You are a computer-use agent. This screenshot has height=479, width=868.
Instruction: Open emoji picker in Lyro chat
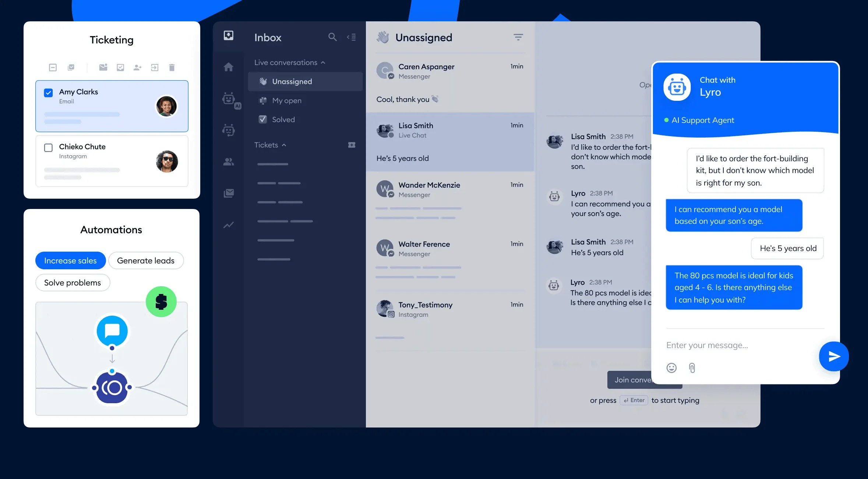pos(671,368)
